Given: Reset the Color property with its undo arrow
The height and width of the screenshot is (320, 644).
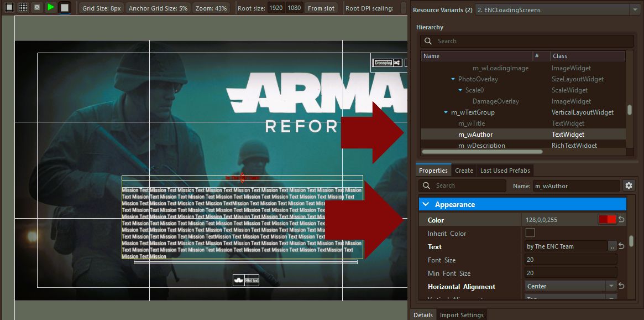Looking at the screenshot, I should click(621, 220).
